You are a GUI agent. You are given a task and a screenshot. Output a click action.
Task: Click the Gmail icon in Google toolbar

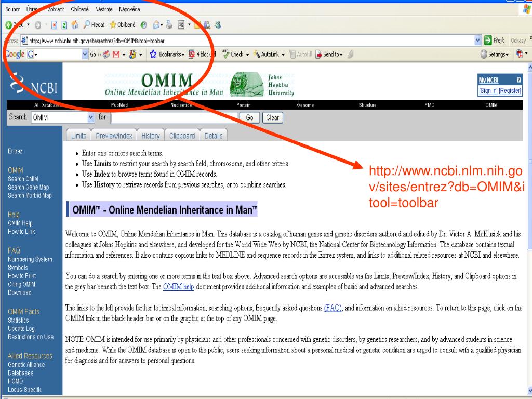tap(116, 54)
